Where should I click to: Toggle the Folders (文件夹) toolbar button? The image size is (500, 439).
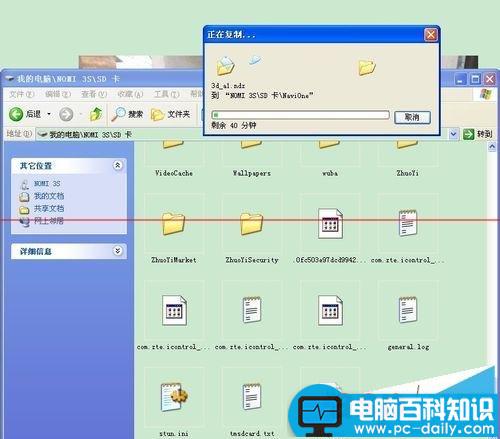tap(170, 114)
